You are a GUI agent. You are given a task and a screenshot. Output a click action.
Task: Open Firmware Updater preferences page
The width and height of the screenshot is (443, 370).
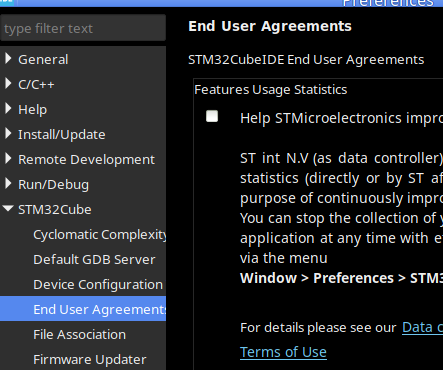[90, 360]
